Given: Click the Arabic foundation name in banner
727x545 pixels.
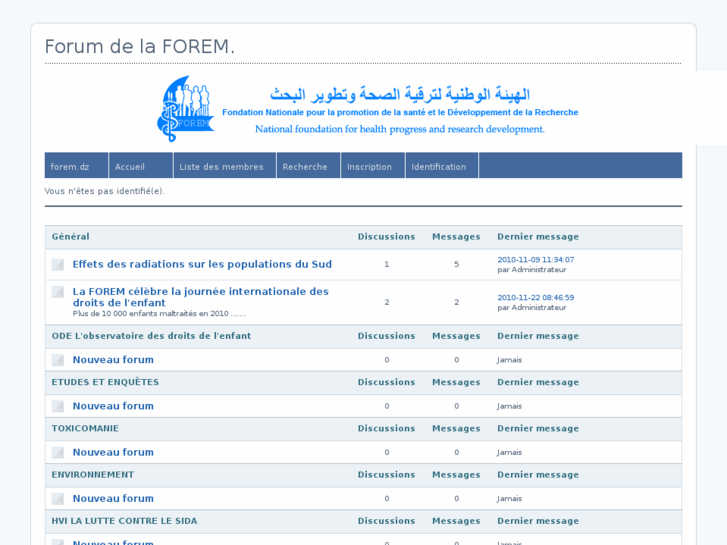Looking at the screenshot, I should [x=400, y=94].
